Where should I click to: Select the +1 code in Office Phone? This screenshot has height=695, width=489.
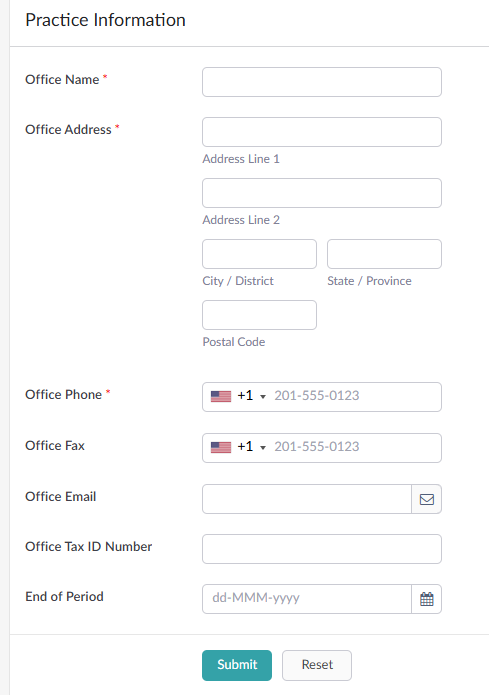coord(245,395)
